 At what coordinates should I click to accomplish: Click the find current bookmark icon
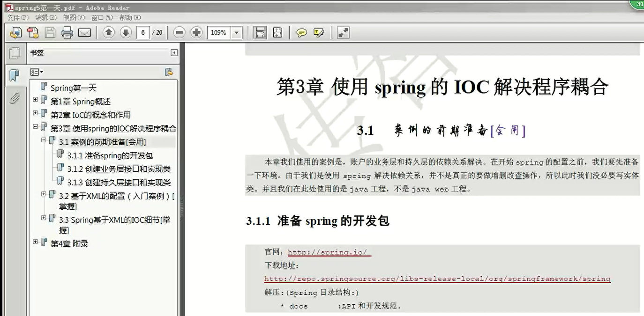tap(169, 72)
